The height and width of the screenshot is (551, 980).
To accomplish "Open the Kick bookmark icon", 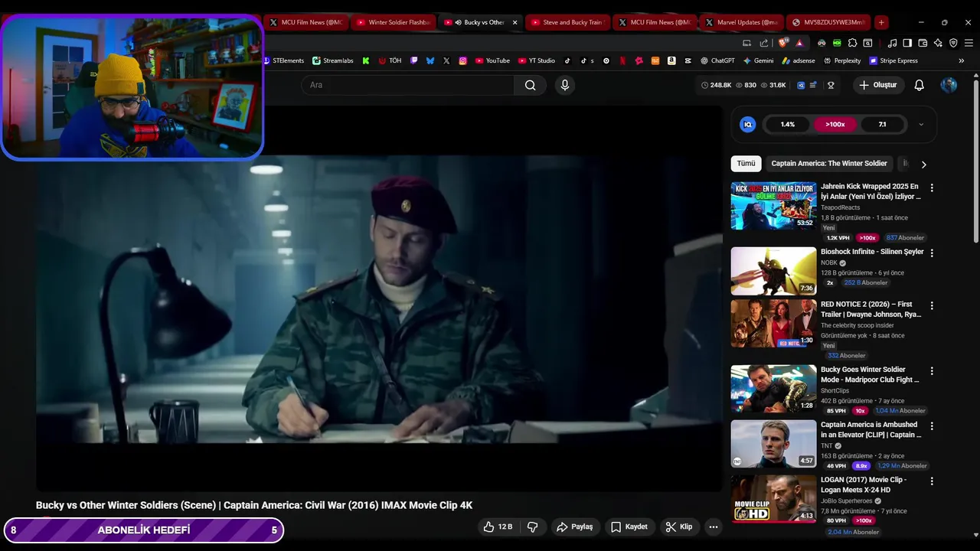I will pos(366,60).
